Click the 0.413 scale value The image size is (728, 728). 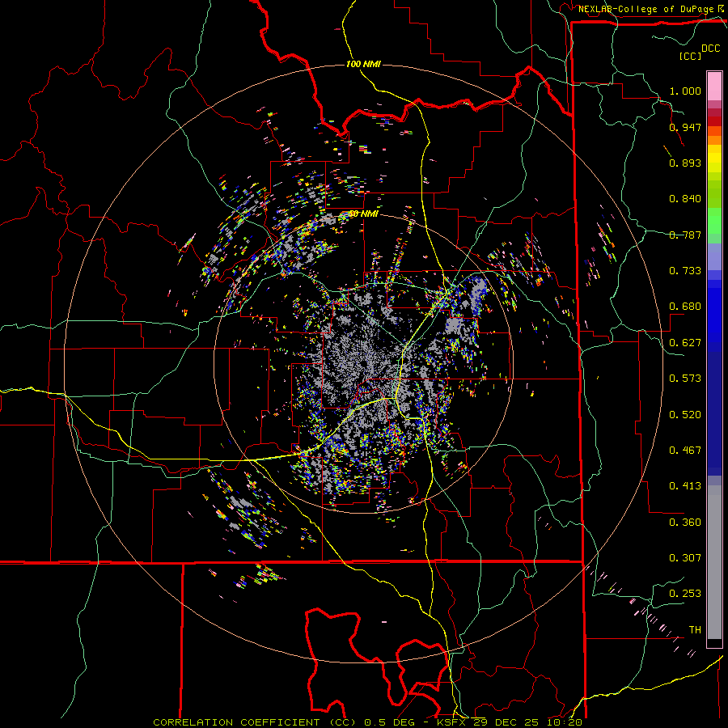685,486
